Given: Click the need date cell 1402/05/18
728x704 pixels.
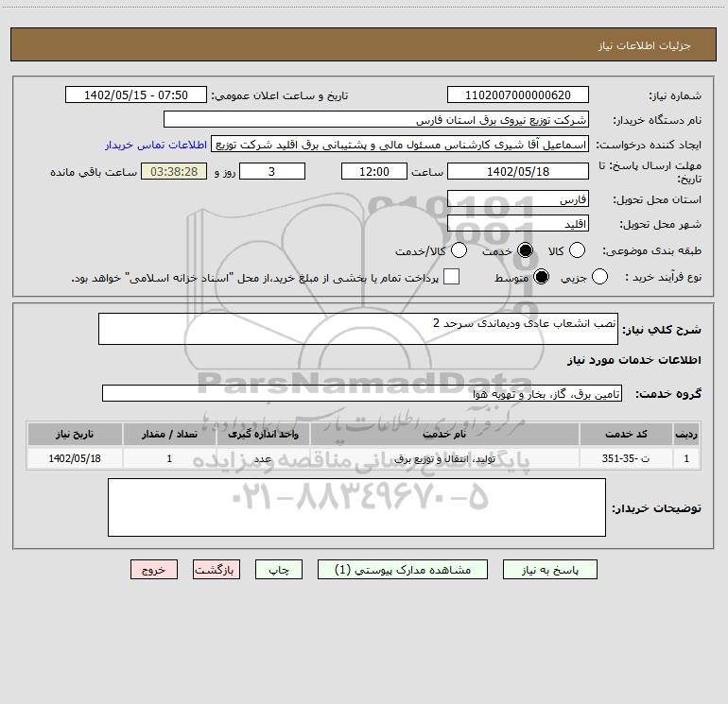Looking at the screenshot, I should (75, 458).
